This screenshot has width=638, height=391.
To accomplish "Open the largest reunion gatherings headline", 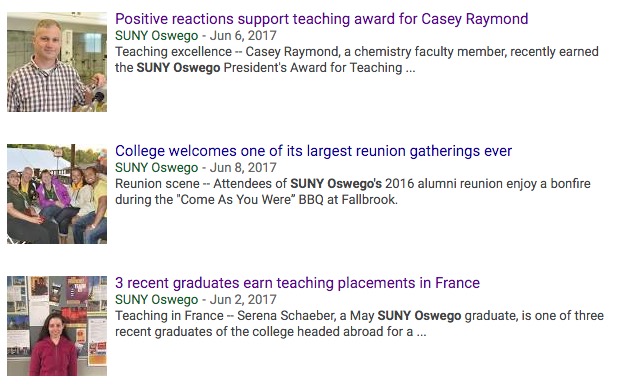I will [313, 151].
